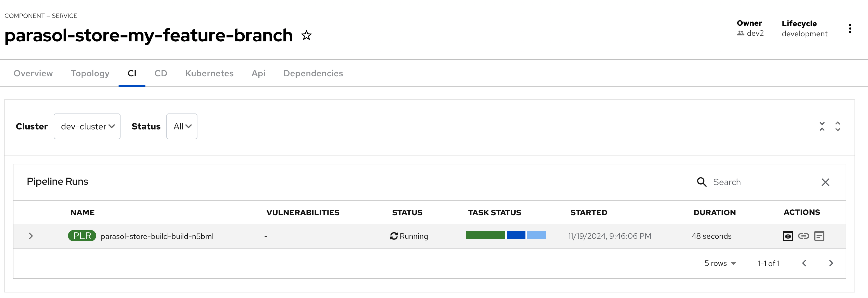
Task: Open the Kubernetes tab
Action: (x=209, y=74)
